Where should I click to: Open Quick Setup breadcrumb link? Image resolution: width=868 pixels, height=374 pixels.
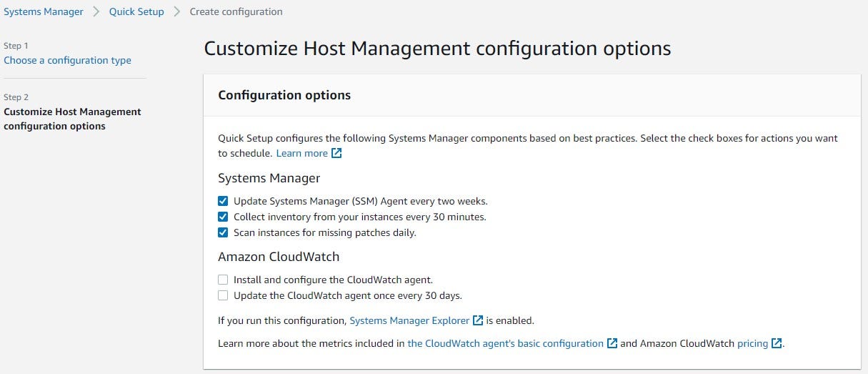136,11
